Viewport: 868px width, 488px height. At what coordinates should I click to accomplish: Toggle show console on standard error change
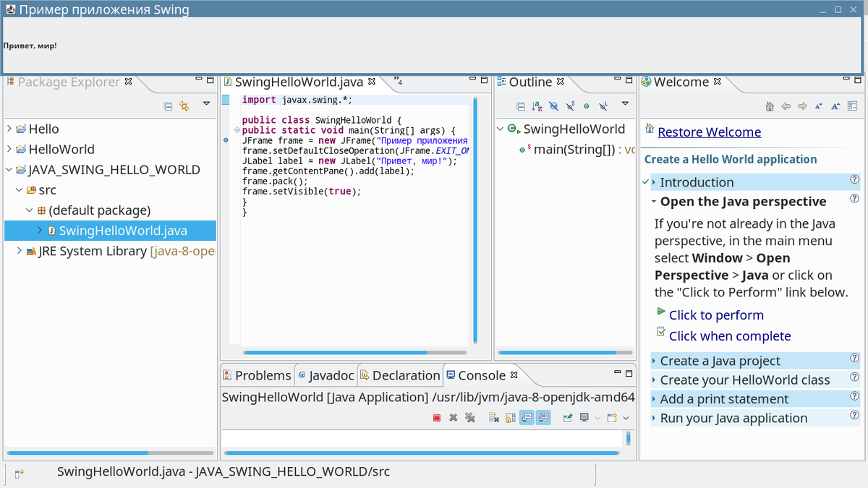point(544,417)
